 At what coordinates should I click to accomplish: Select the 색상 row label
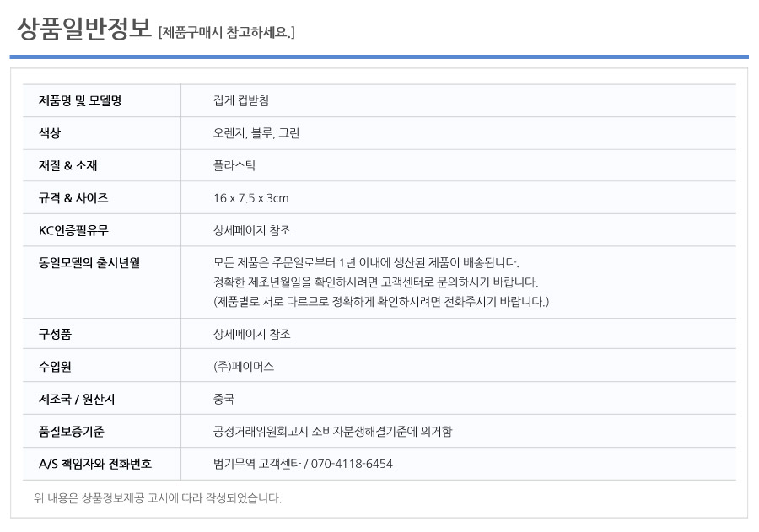point(50,133)
